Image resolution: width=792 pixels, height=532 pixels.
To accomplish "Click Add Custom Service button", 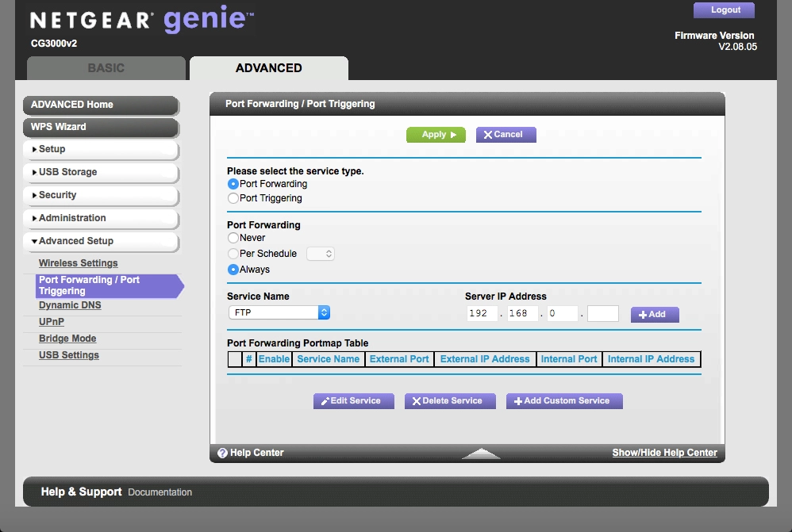I will [x=564, y=401].
